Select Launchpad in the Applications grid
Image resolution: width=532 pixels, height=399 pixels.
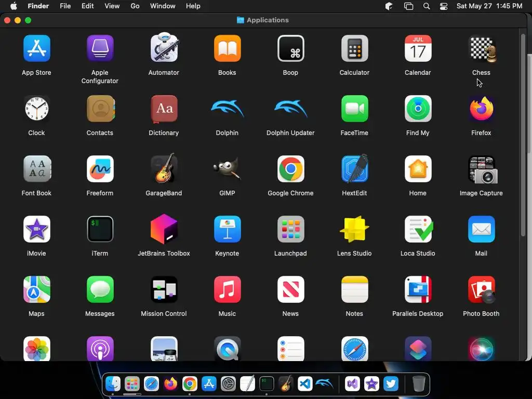point(291,229)
